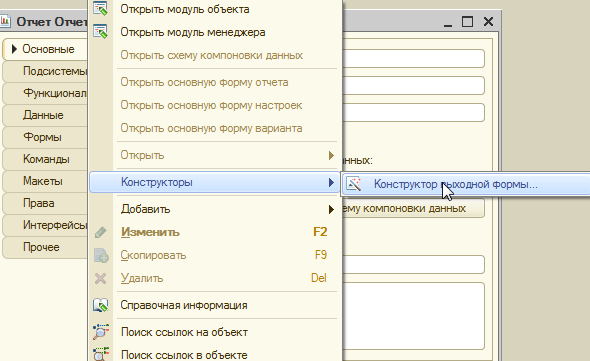Expand the arrow next to Конструкторы
Screen dimensions: 590x361
tap(331, 182)
